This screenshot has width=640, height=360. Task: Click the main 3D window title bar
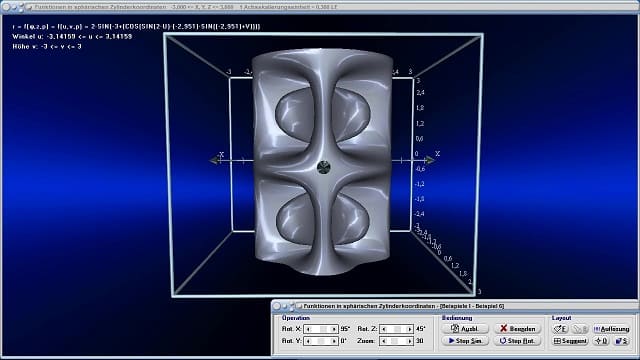click(x=320, y=7)
